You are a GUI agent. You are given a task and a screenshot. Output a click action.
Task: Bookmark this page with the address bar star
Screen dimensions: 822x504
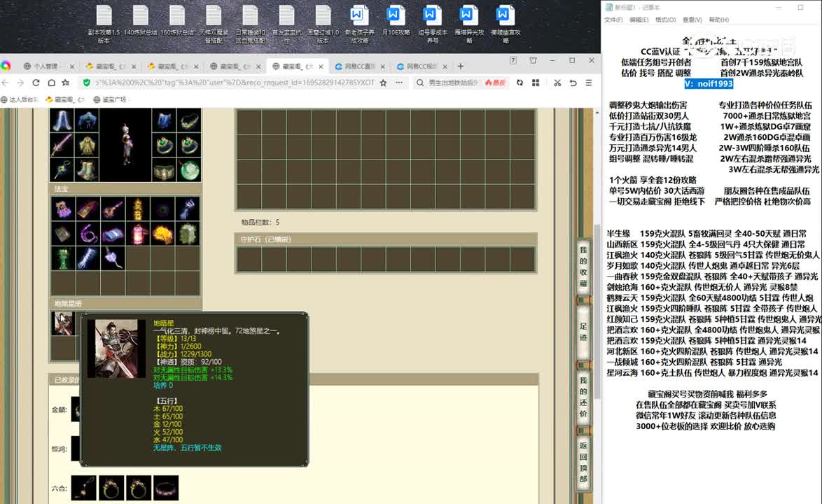[383, 83]
